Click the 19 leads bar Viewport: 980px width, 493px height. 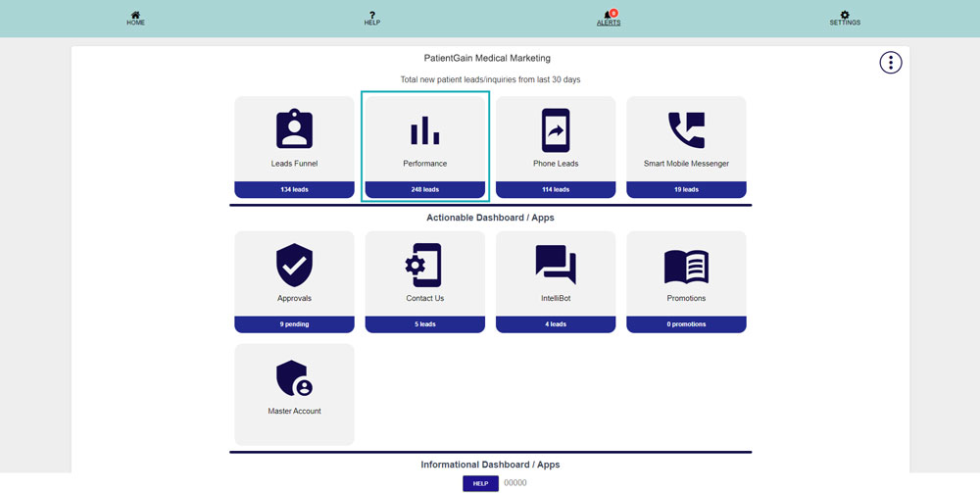coord(686,189)
